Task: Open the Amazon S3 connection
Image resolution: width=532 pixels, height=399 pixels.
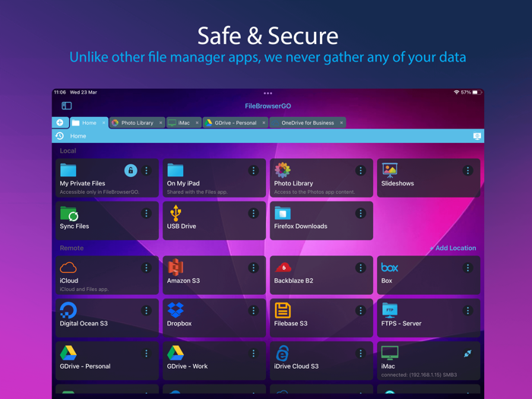Action: (214, 275)
